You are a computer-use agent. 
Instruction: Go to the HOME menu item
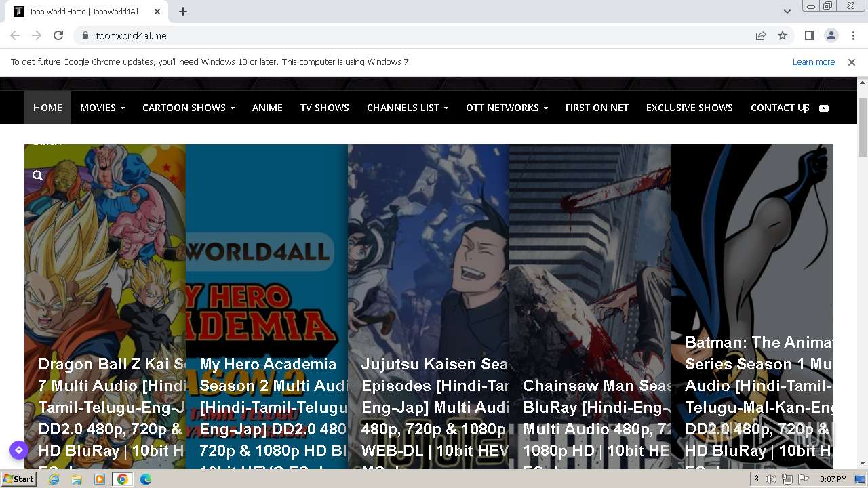tap(47, 108)
